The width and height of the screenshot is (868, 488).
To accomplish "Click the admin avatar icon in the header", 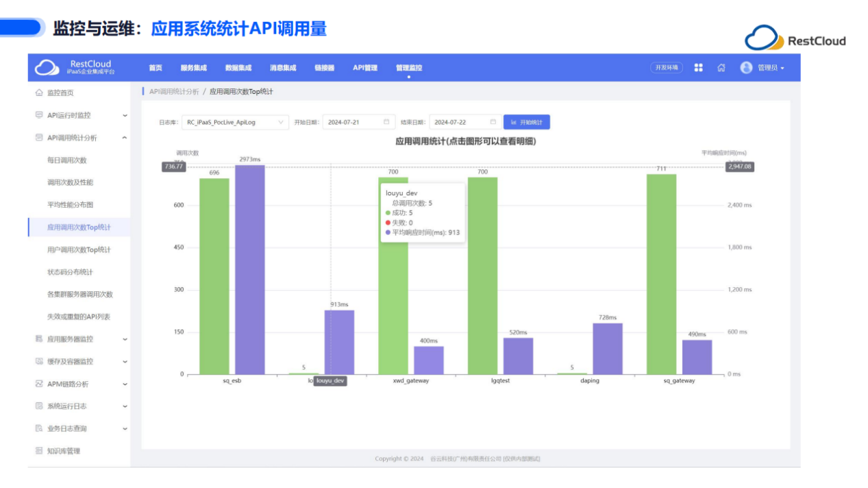I will coord(746,67).
